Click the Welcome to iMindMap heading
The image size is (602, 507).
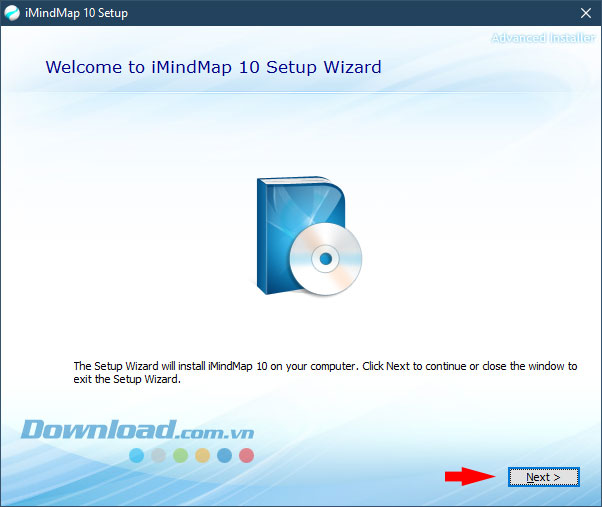tap(213, 68)
